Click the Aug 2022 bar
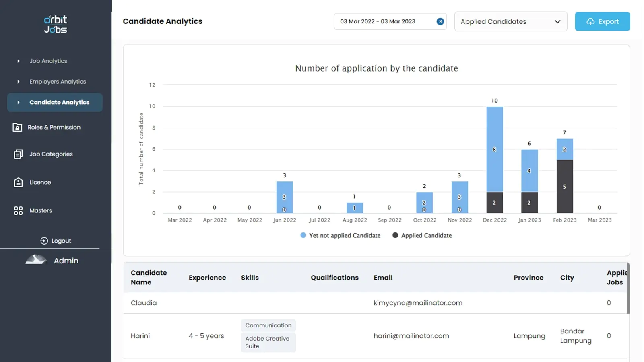This screenshot has width=644, height=362. [x=355, y=208]
